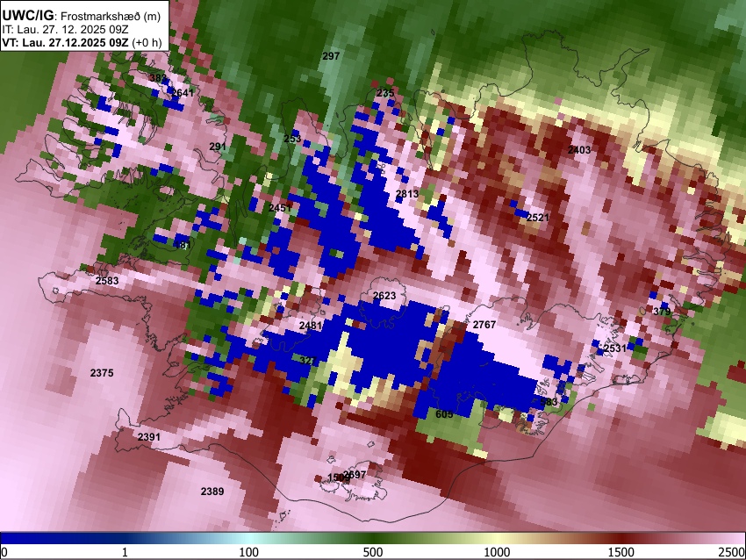Click the "100" color scale label
746x560 pixels.
coord(249,552)
